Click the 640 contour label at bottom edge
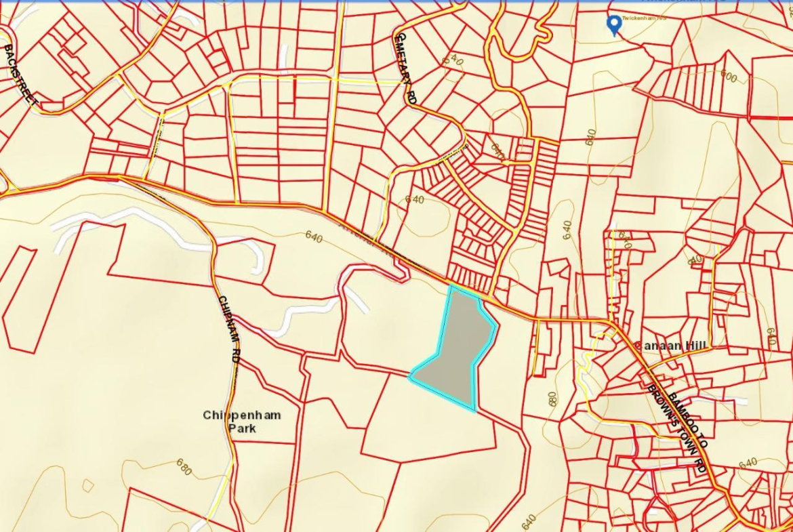 click(530, 522)
